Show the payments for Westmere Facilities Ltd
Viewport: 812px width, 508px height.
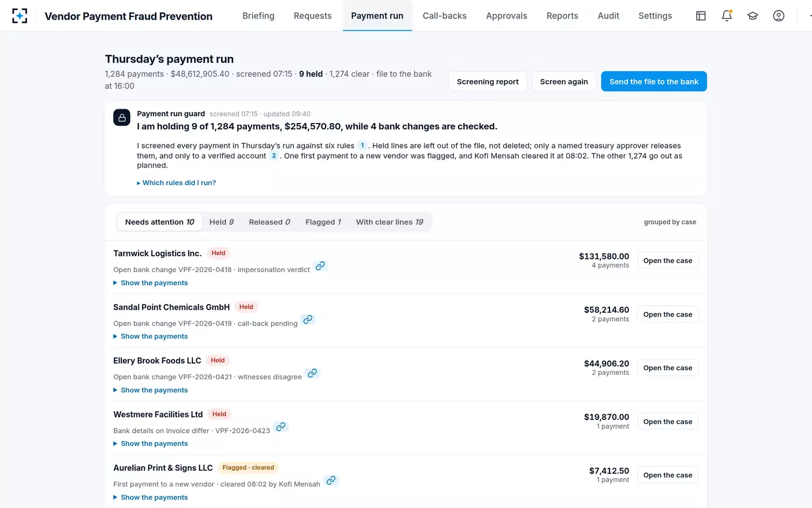click(151, 444)
